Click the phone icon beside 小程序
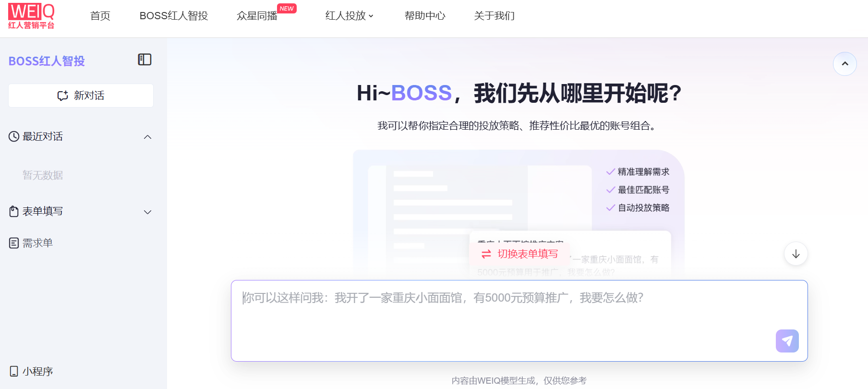 14,371
